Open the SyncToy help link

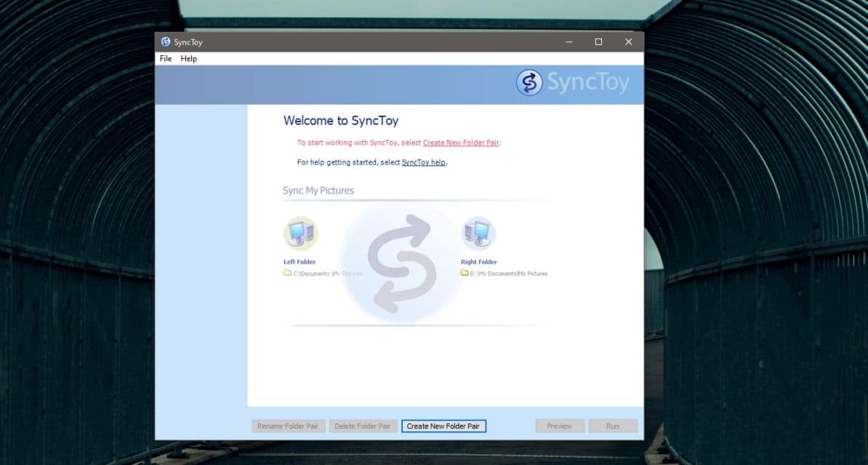424,162
